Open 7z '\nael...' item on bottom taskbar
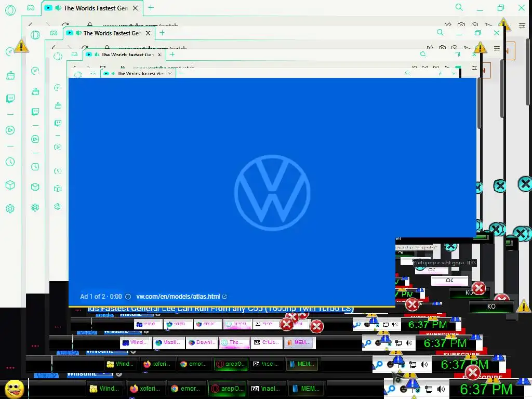Screen dimensions: 532x399 267,389
